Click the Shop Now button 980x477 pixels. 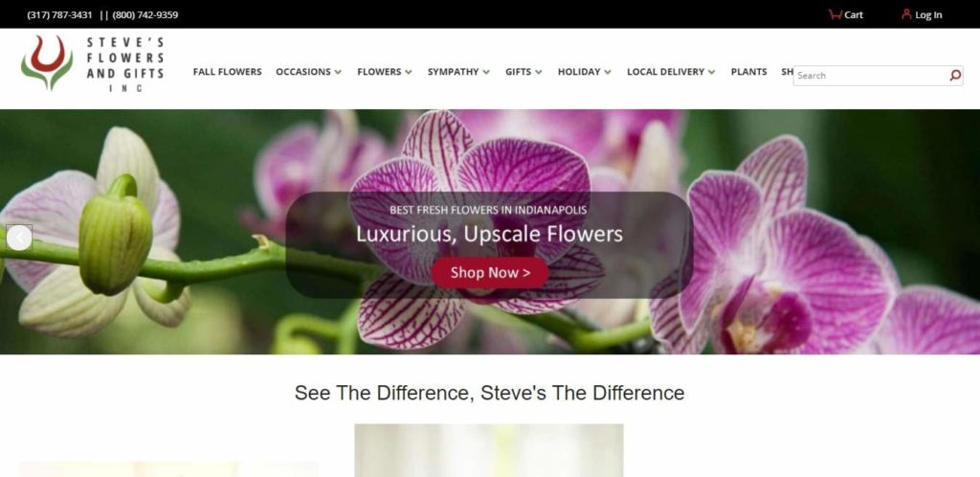[490, 273]
